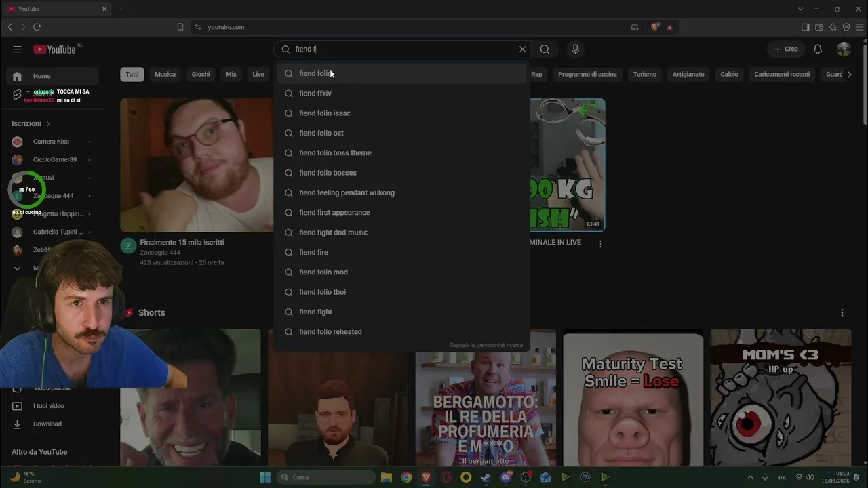
Task: Select the Artigianato filter chip
Action: pyautogui.click(x=688, y=74)
